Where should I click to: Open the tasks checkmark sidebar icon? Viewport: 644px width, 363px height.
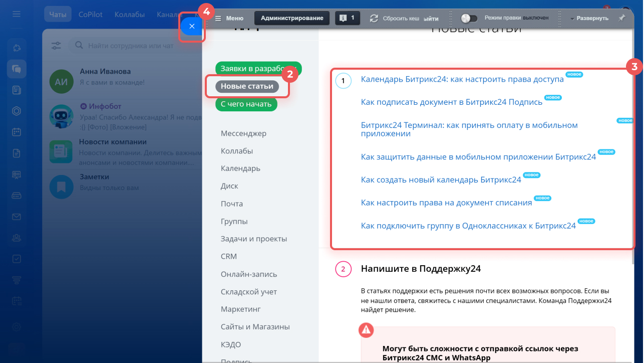click(x=17, y=259)
